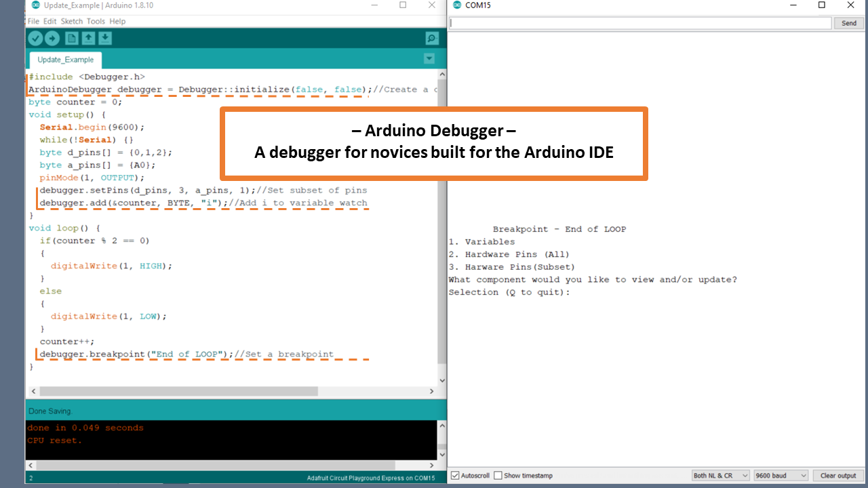Open the 9600 baud rate dropdown

tap(781, 476)
